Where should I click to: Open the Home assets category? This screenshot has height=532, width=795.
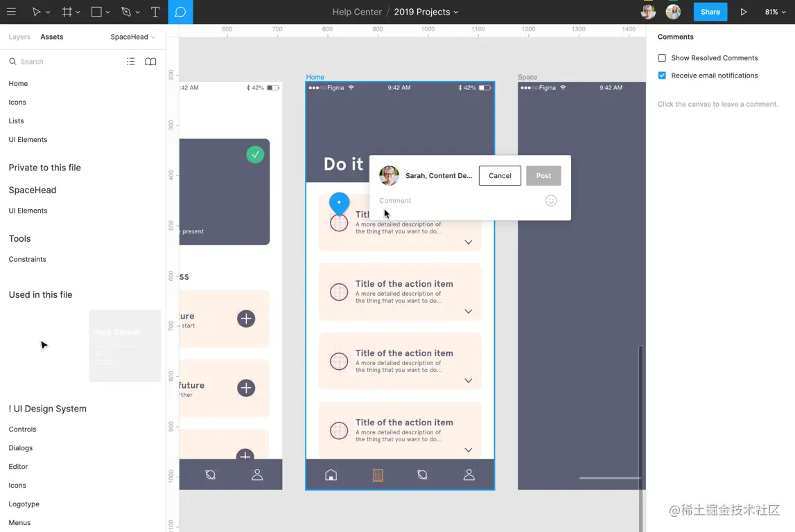pyautogui.click(x=18, y=83)
